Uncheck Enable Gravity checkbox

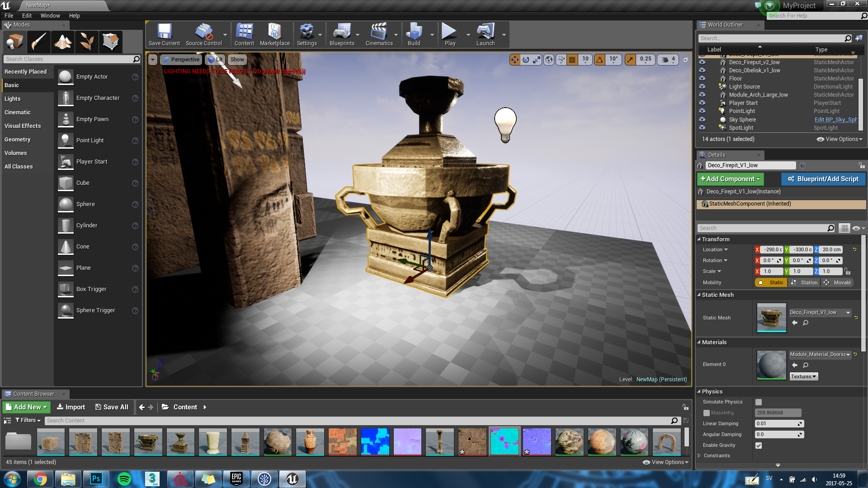click(759, 446)
